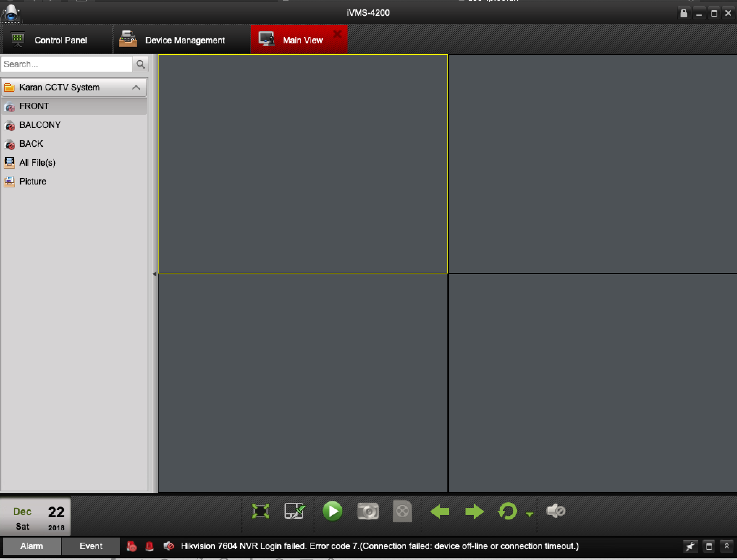The image size is (737, 560).
Task: Toggle the muted speaker audio icon
Action: (555, 511)
